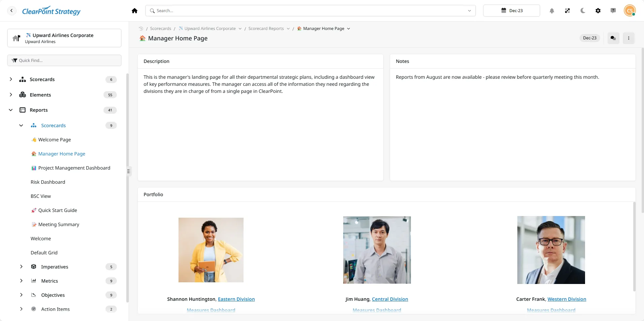
Task: Collapse the Reports sidebar section
Action: coord(11,110)
